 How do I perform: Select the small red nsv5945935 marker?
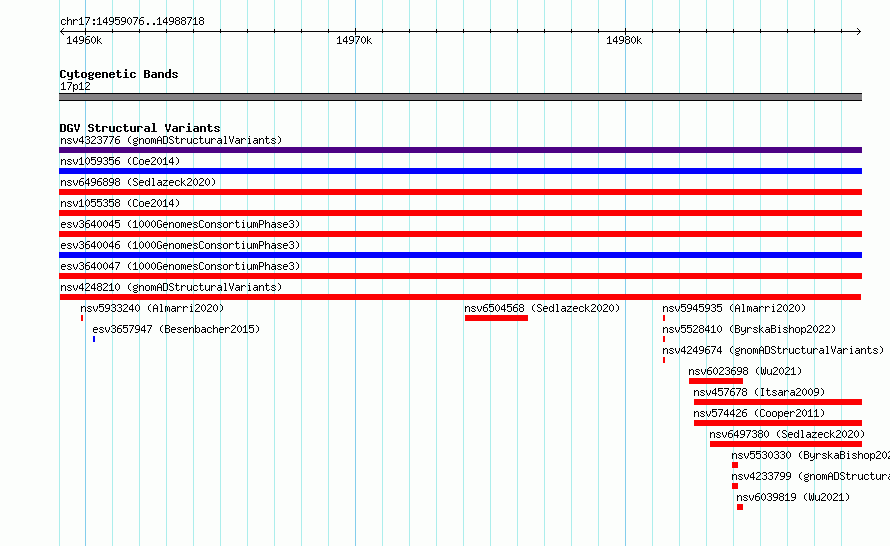[x=664, y=318]
